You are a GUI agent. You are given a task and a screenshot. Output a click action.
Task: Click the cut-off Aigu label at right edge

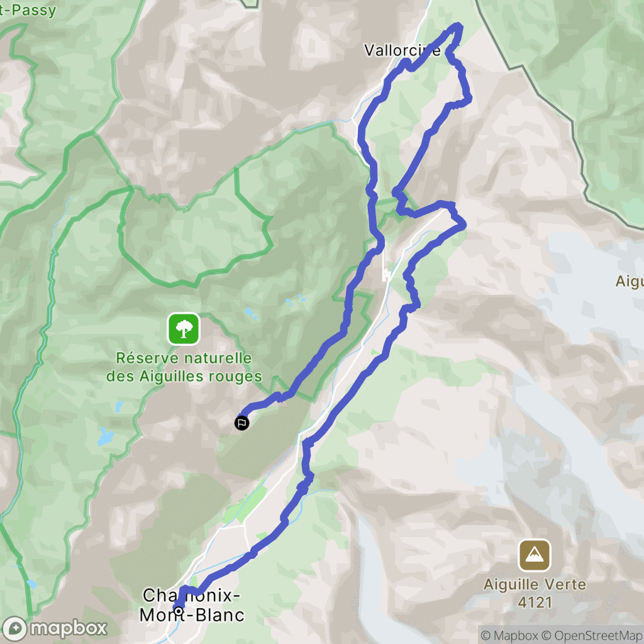pos(630,282)
